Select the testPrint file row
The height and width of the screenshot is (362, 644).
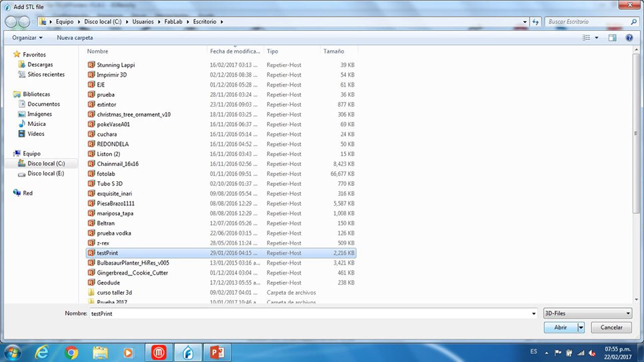click(221, 253)
